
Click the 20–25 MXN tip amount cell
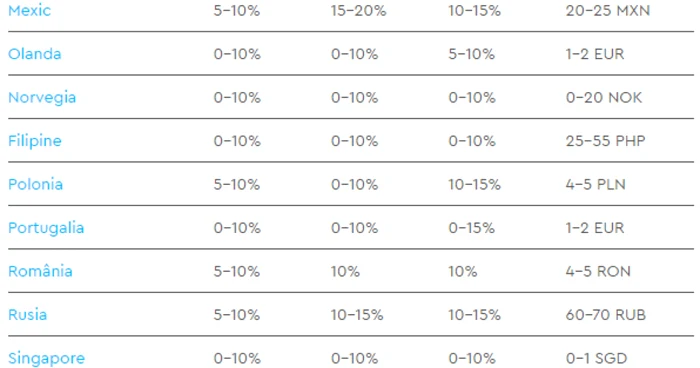click(608, 10)
